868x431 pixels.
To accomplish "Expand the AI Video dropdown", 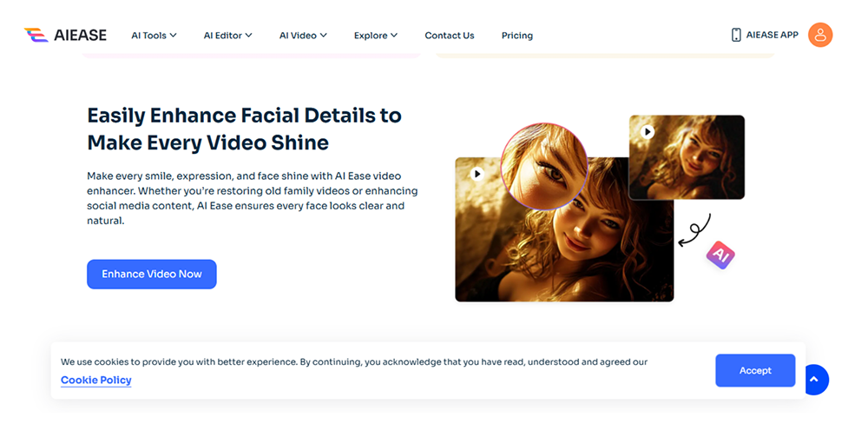I will [x=303, y=36].
